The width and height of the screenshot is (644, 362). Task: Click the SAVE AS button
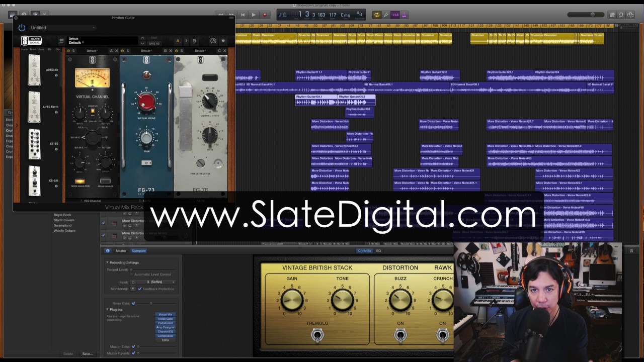pos(154,44)
